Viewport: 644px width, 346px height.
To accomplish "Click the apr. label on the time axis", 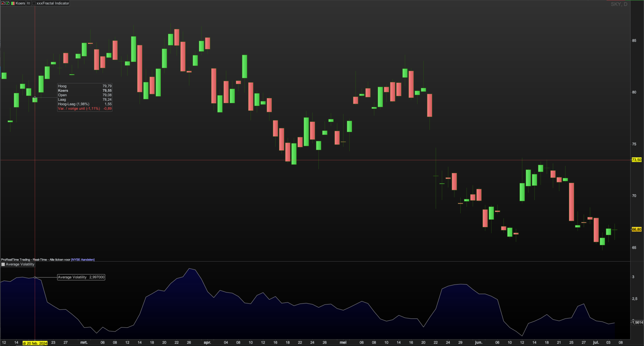I will [207, 343].
